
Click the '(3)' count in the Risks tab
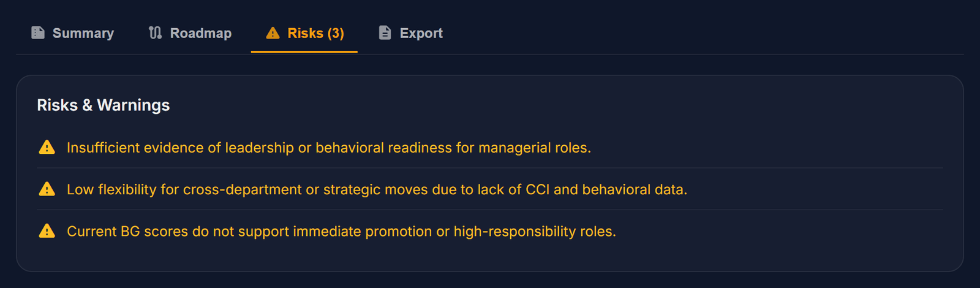[336, 33]
